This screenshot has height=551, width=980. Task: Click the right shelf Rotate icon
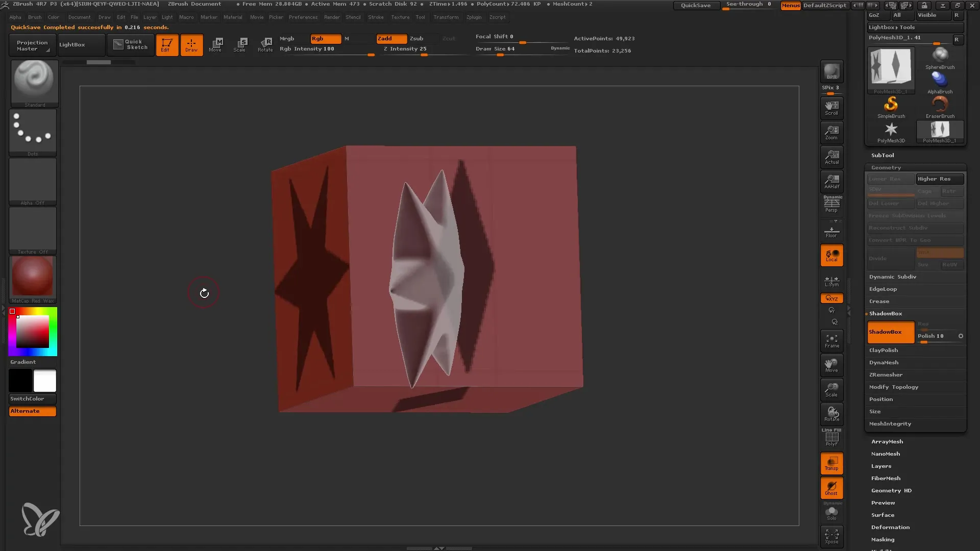[831, 414]
